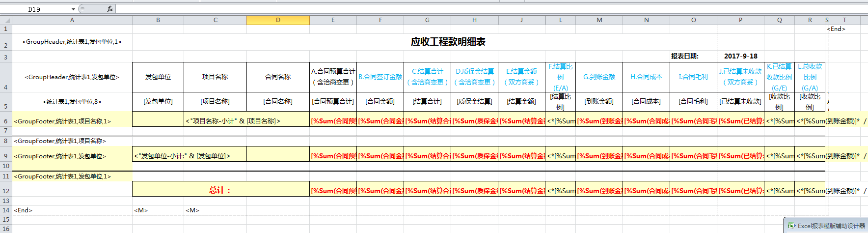This screenshot has width=868, height=233.
Task: Click the 报表日期: label cell
Action: (684, 56)
